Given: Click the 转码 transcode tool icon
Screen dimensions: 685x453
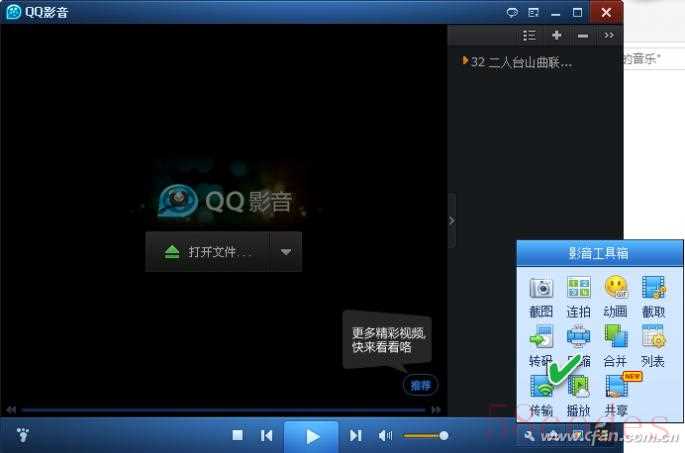Looking at the screenshot, I should (x=541, y=338).
